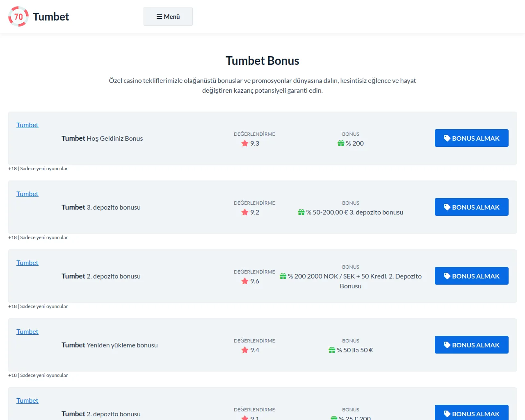Open Tumbet link in 3. depozito card

pos(27,194)
